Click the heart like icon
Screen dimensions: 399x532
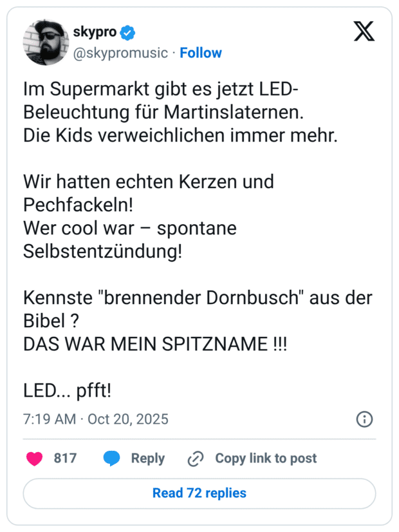[34, 459]
